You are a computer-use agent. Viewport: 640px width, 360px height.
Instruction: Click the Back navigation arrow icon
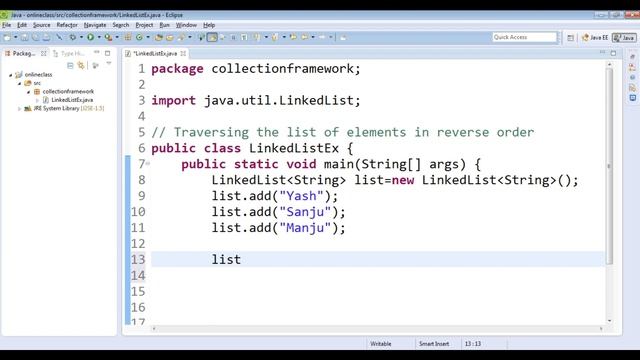pyautogui.click(x=304, y=38)
